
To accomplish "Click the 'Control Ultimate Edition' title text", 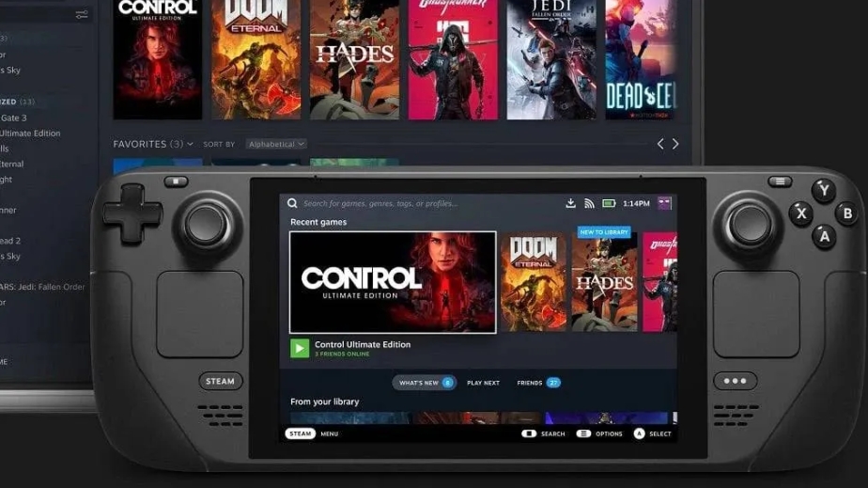I will 363,344.
